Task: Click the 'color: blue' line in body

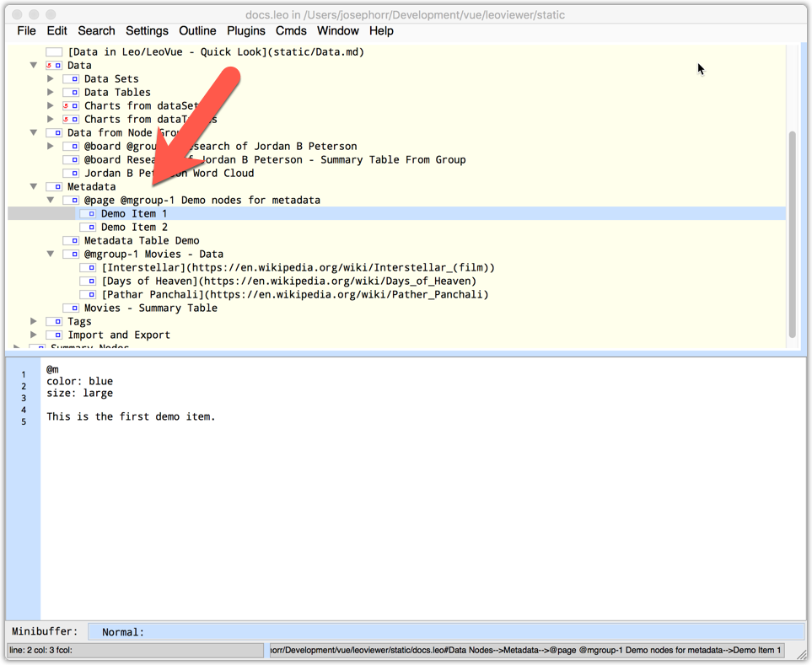Action: click(80, 381)
